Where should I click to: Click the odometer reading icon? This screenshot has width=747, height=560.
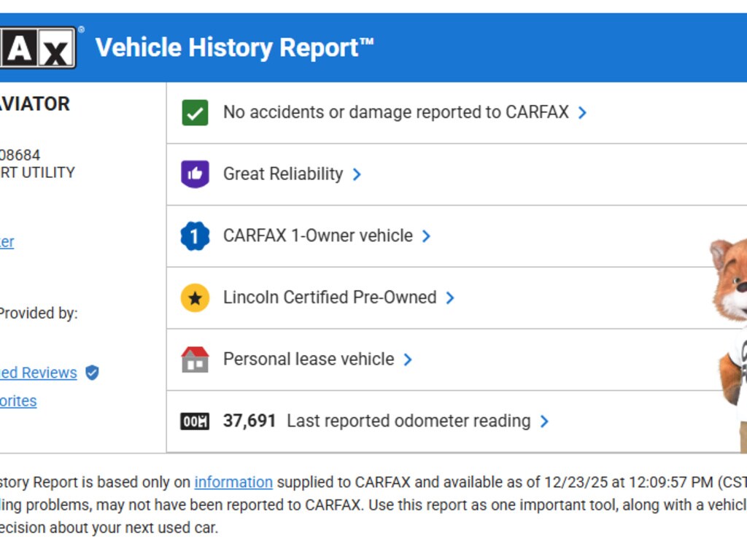pos(195,421)
